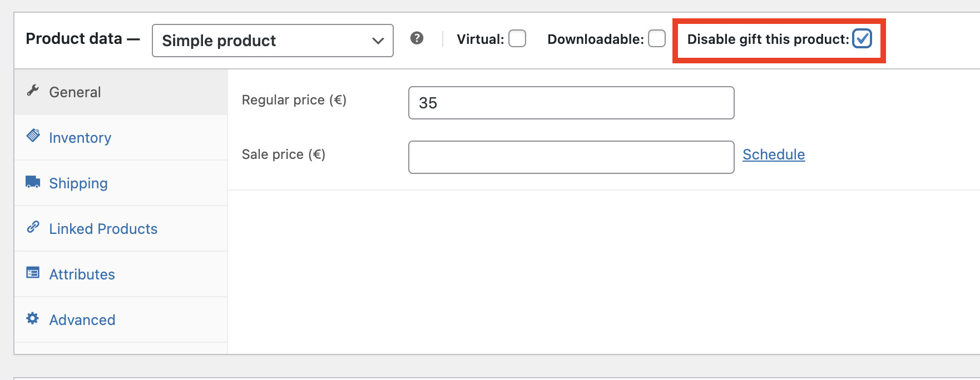Open the Linked Products tab
This screenshot has height=380, width=980.
point(121,229)
